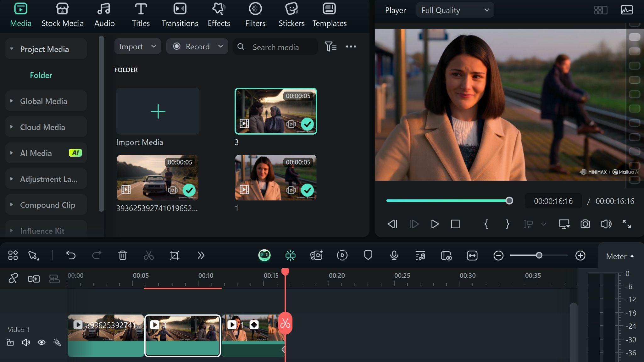This screenshot has height=362, width=644.
Task: Open the render preview button
Action: (x=342, y=255)
